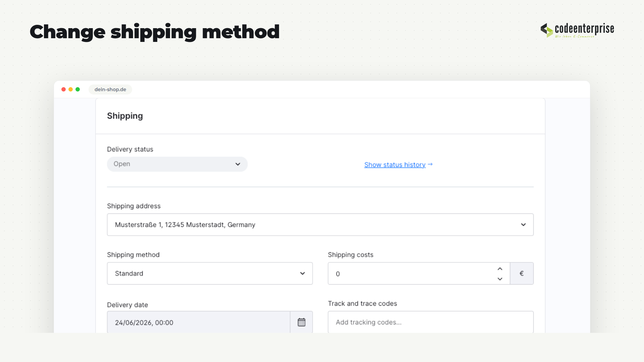Image resolution: width=644 pixels, height=362 pixels.
Task: Click the Add tracking codes field
Action: click(x=431, y=322)
